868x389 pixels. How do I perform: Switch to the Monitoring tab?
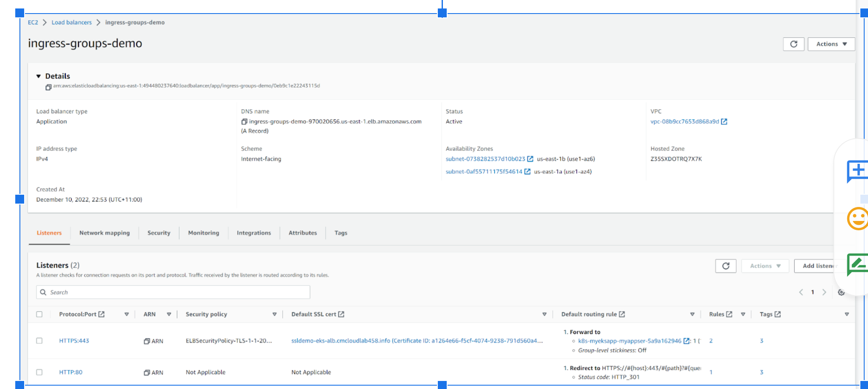203,233
